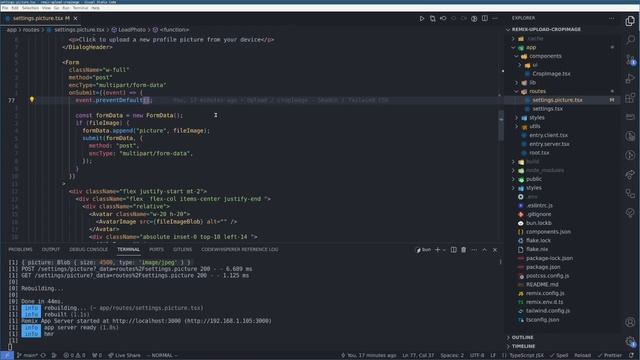
Task: Click the split editor layout icon
Action: 484,18
